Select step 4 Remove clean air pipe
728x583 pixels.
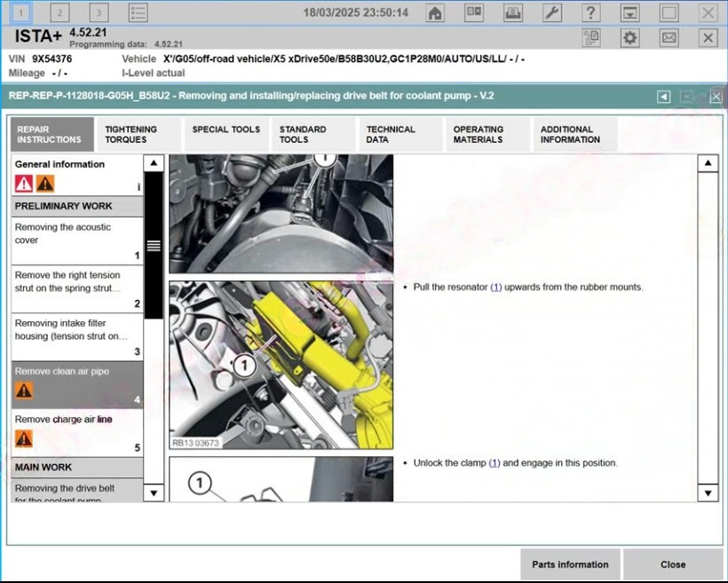click(77, 385)
